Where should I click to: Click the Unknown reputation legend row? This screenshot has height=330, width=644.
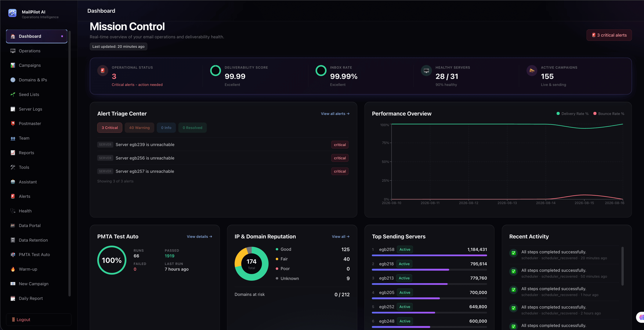pyautogui.click(x=313, y=278)
